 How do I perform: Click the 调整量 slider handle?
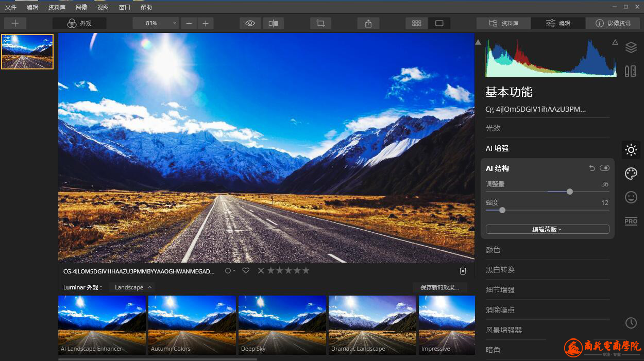(x=569, y=192)
